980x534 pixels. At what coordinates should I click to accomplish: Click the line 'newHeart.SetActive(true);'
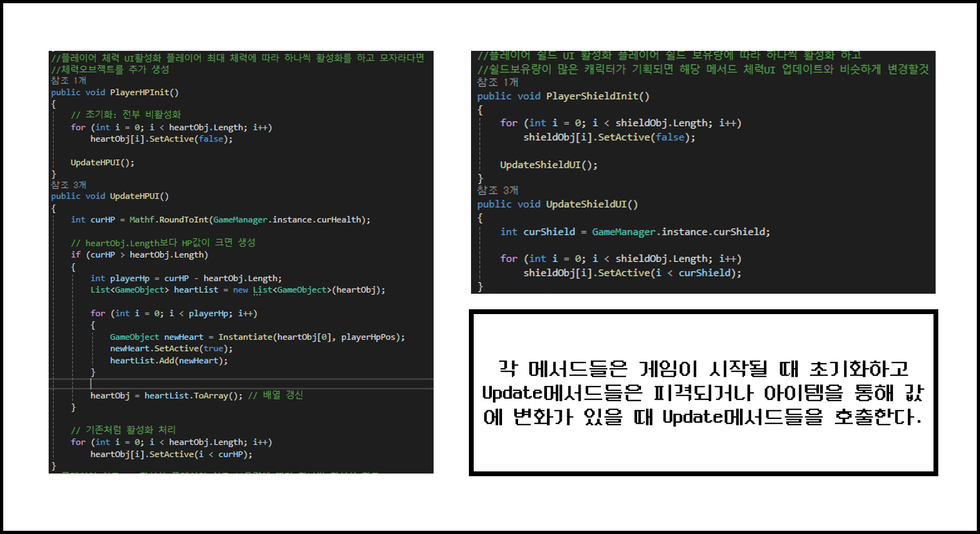pos(171,348)
